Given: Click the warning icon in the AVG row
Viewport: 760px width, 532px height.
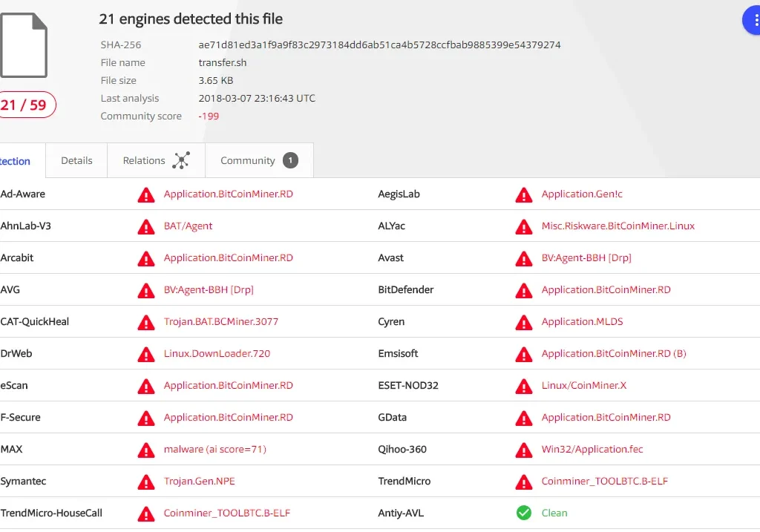Looking at the screenshot, I should point(146,291).
